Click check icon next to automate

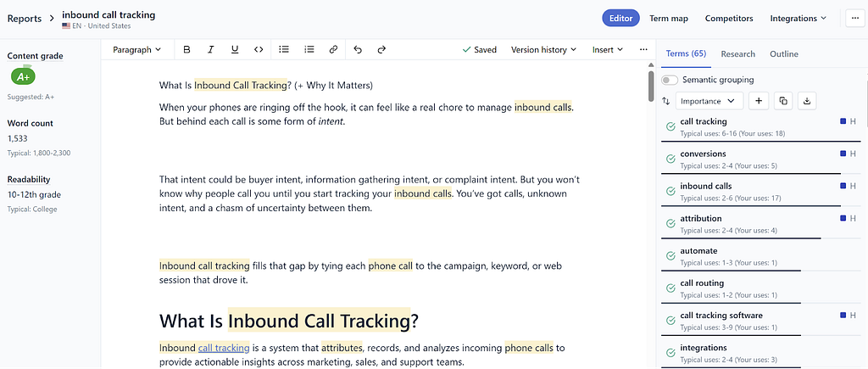pos(670,255)
